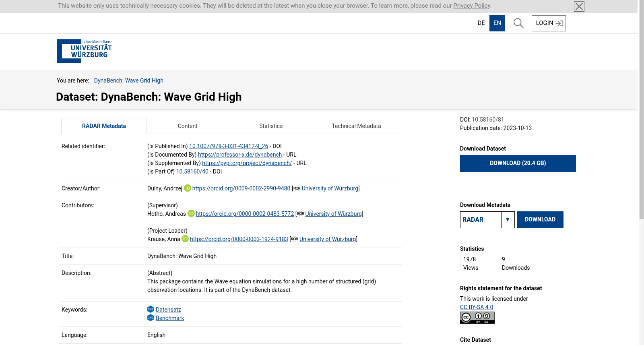Image resolution: width=644 pixels, height=345 pixels.
Task: Open the CC BY-SA 4.0 license link
Action: pos(477,307)
